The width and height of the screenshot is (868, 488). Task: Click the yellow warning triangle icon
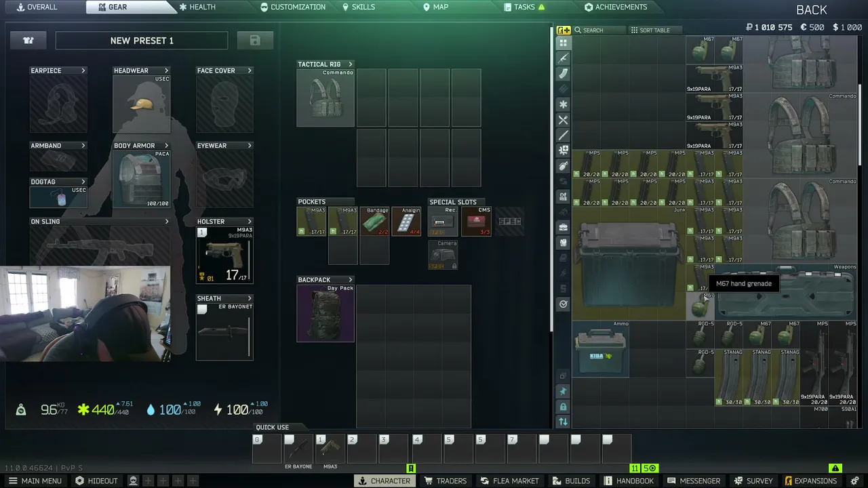click(835, 468)
